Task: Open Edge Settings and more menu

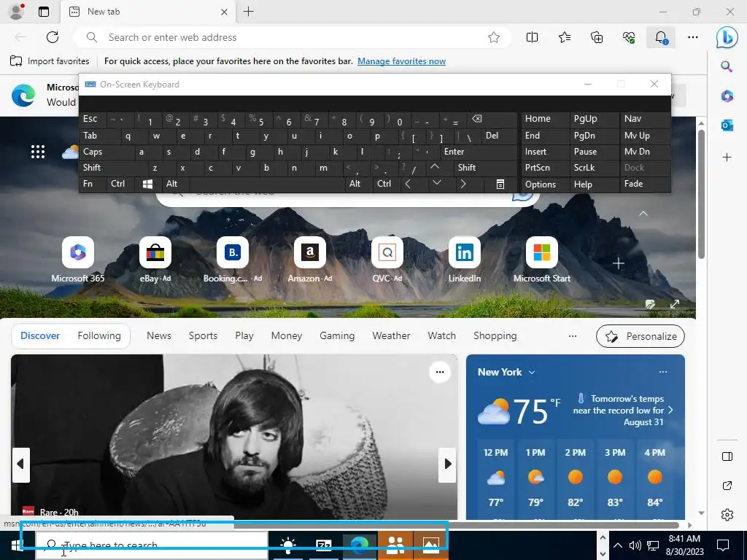Action: pos(693,37)
